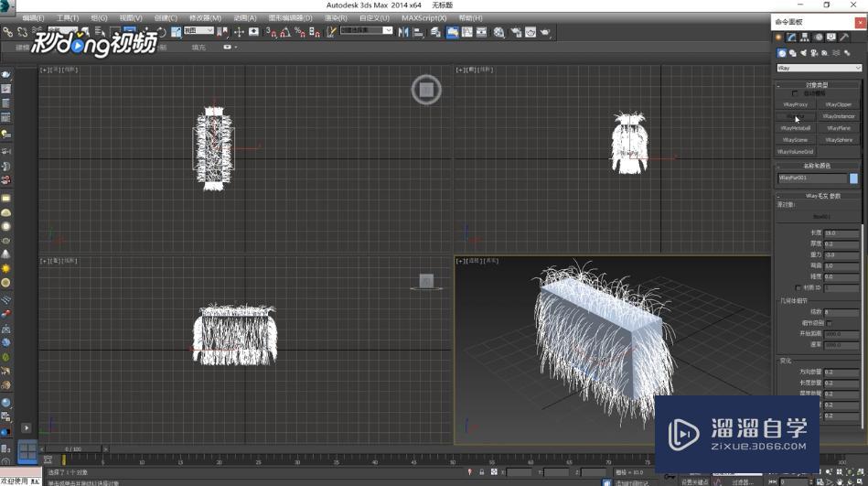Toggle the level of detail checkbox
868x486 pixels.
[x=830, y=322]
